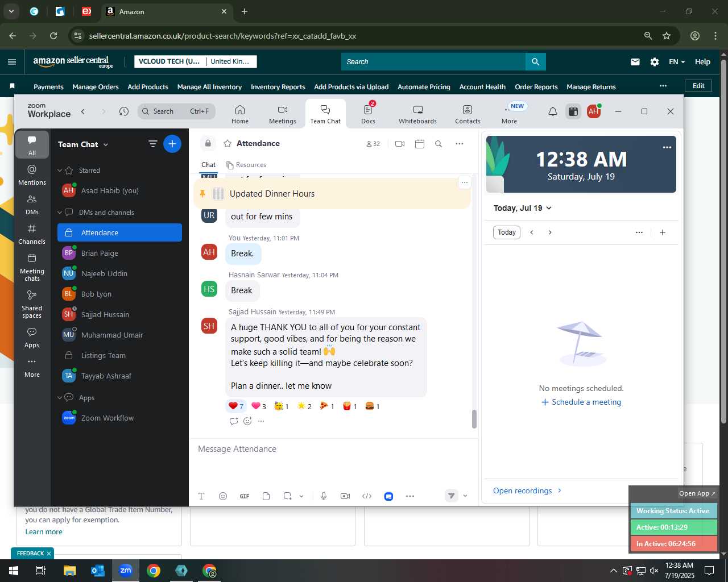Viewport: 728px width, 582px height.
Task: Toggle the pink heart reaction with 3
Action: [259, 406]
